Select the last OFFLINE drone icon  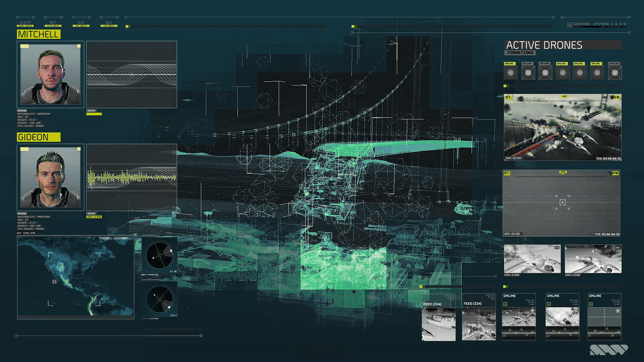pos(615,73)
